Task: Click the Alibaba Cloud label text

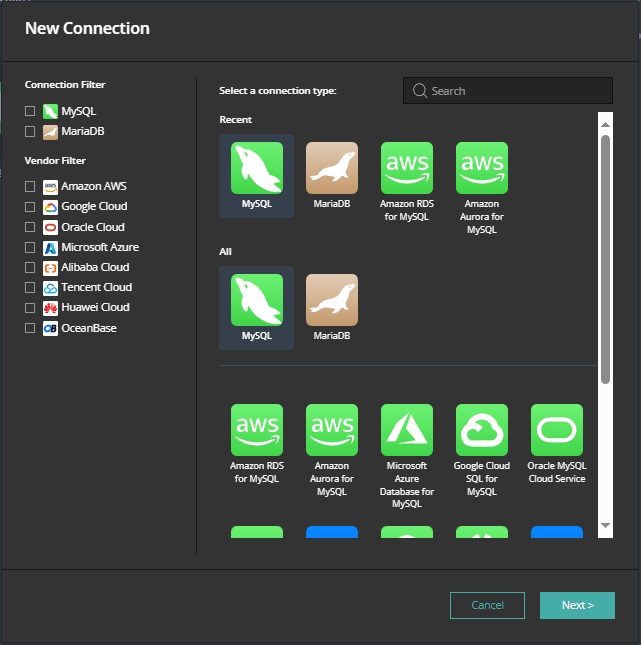Action: tap(95, 267)
